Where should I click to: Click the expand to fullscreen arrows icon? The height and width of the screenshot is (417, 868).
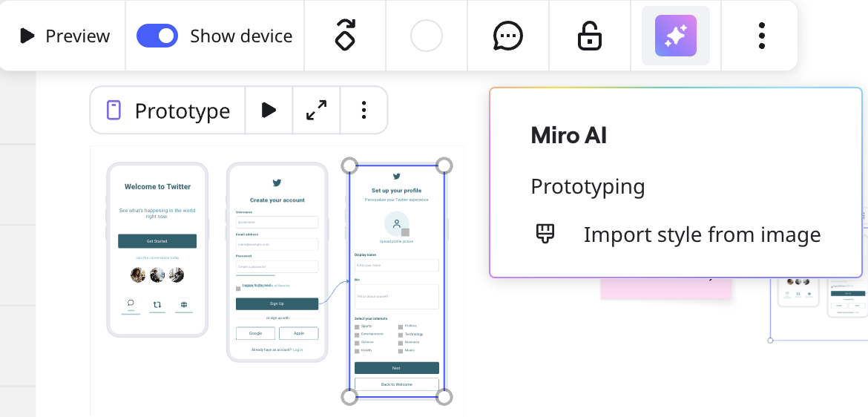tap(317, 111)
